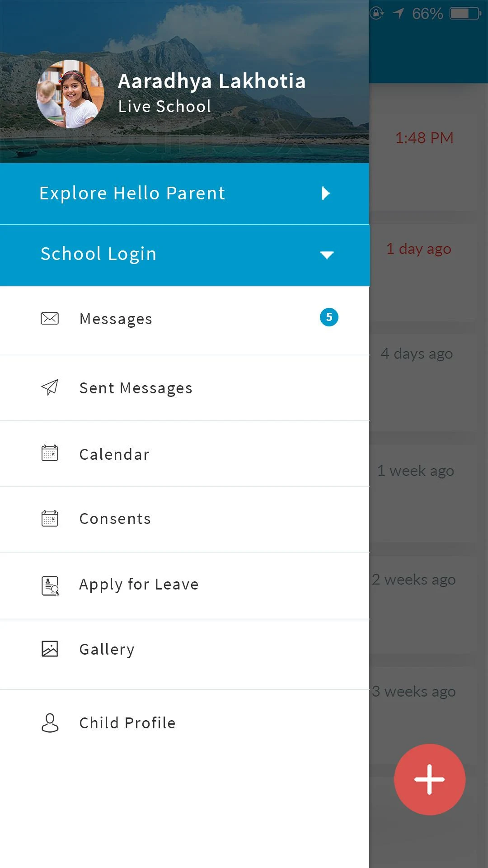The image size is (488, 868).
Task: Select Calendar from the side menu
Action: (114, 454)
